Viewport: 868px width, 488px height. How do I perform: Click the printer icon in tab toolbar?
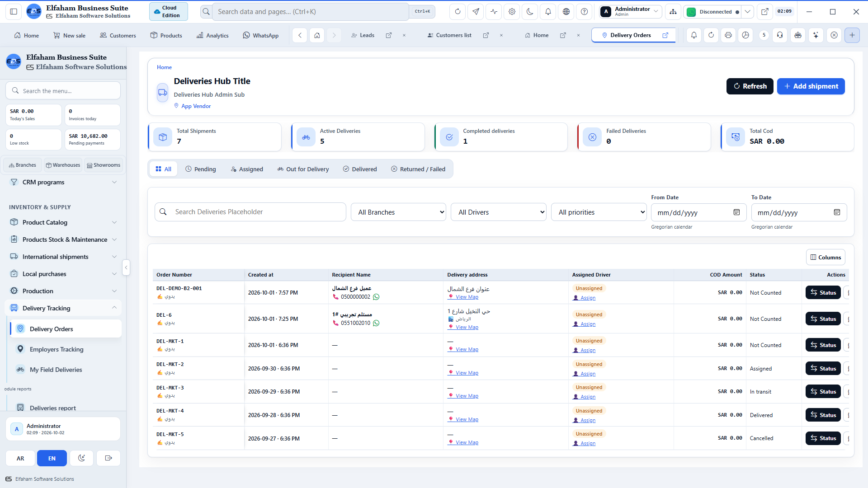coord(728,35)
